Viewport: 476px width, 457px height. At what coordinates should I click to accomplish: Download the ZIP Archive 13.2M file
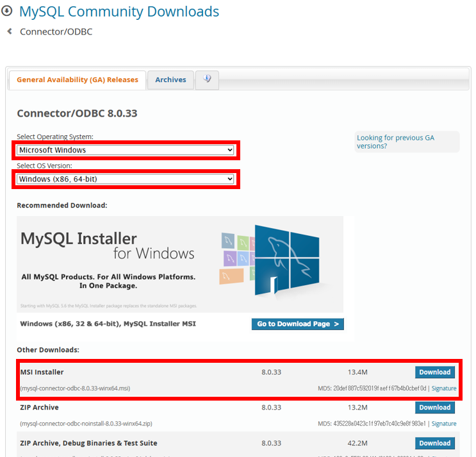point(435,408)
